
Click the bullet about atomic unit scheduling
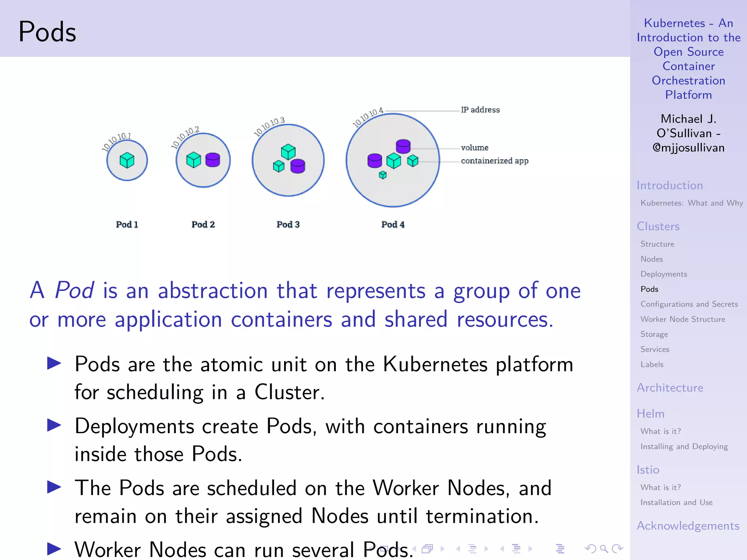coord(324,378)
